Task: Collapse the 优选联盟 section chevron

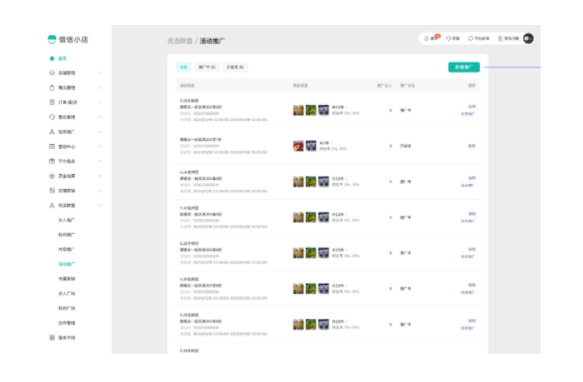Action: pyautogui.click(x=100, y=205)
